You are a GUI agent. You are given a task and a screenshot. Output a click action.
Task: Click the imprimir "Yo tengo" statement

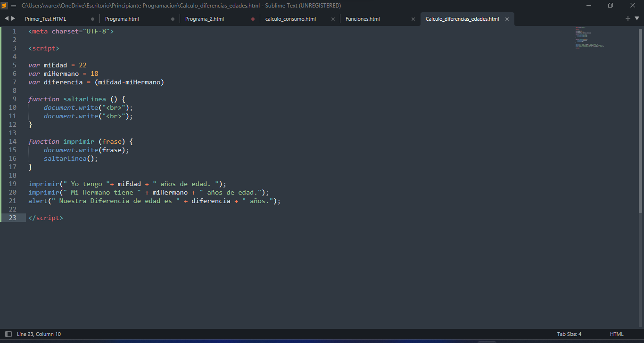click(127, 184)
